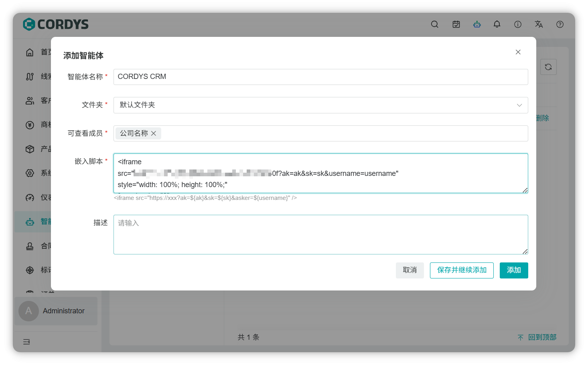
Task: Open the help question mark icon
Action: [560, 24]
